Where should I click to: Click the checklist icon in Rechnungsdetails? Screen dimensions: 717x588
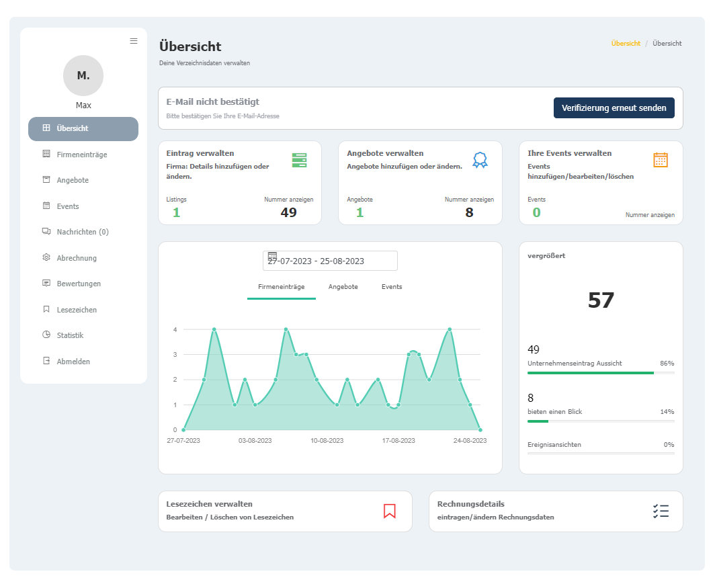pyautogui.click(x=661, y=511)
